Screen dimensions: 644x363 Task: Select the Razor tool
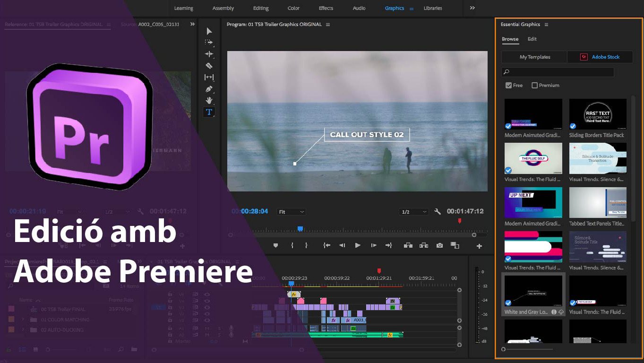point(209,66)
